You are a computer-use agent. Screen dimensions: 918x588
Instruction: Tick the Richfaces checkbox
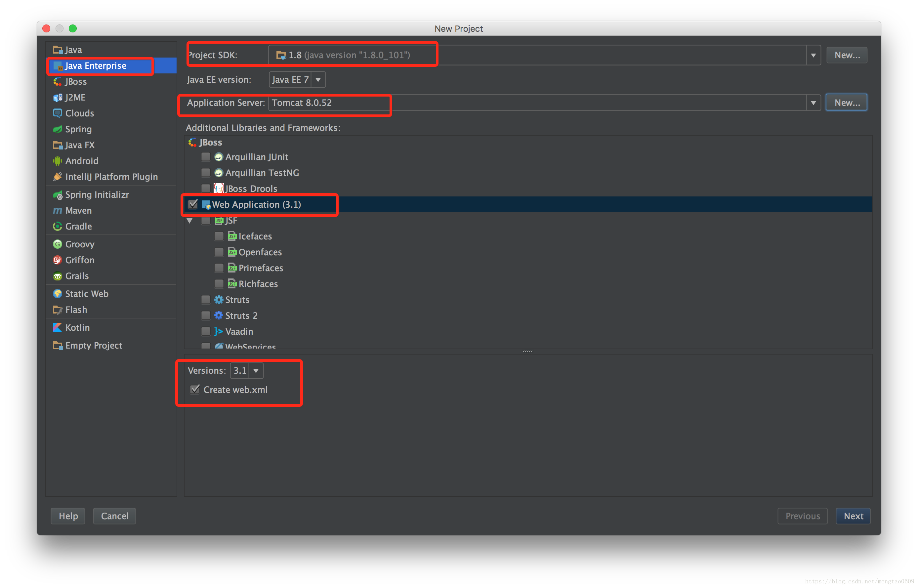(x=219, y=284)
